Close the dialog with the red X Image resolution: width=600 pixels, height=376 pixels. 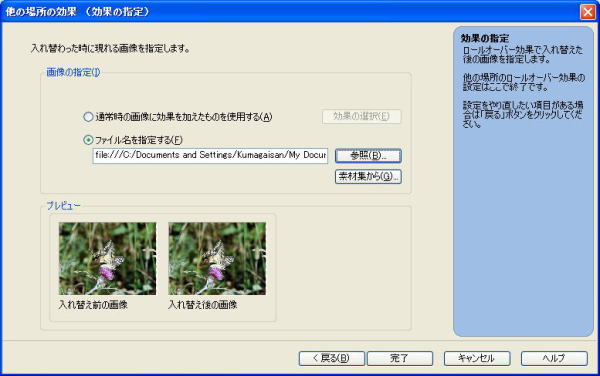pos(588,11)
